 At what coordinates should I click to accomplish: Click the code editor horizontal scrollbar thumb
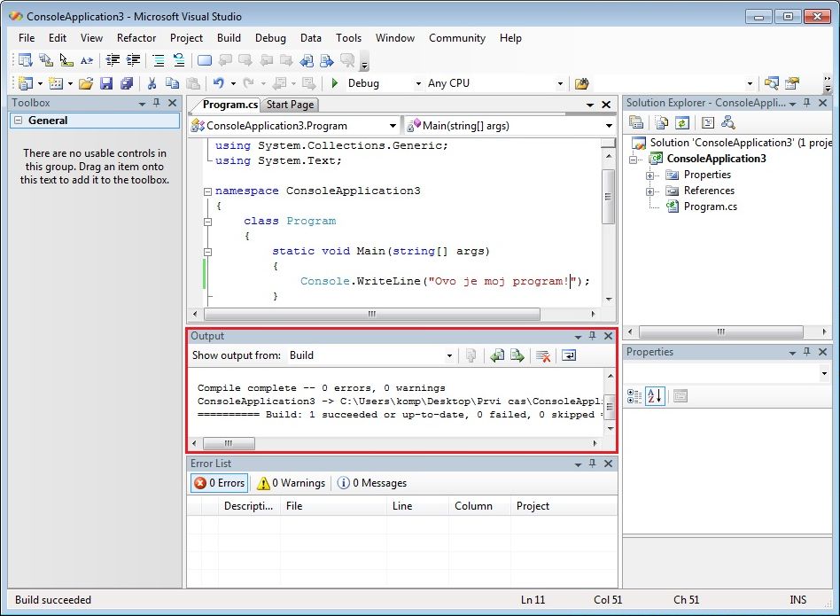(372, 314)
